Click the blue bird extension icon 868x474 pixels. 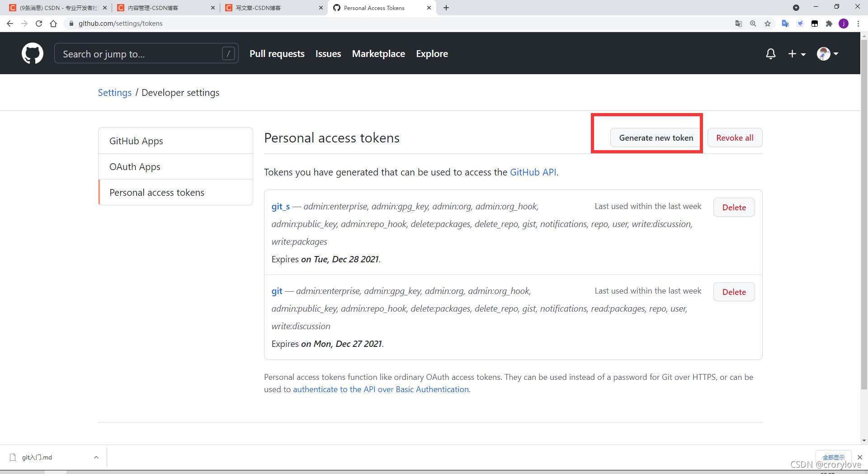click(800, 24)
